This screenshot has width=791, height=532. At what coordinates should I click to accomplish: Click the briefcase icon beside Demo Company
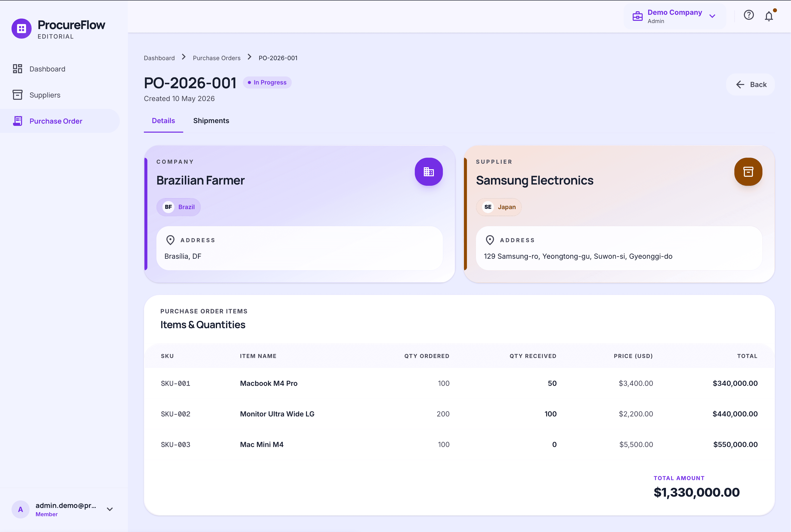coord(637,16)
